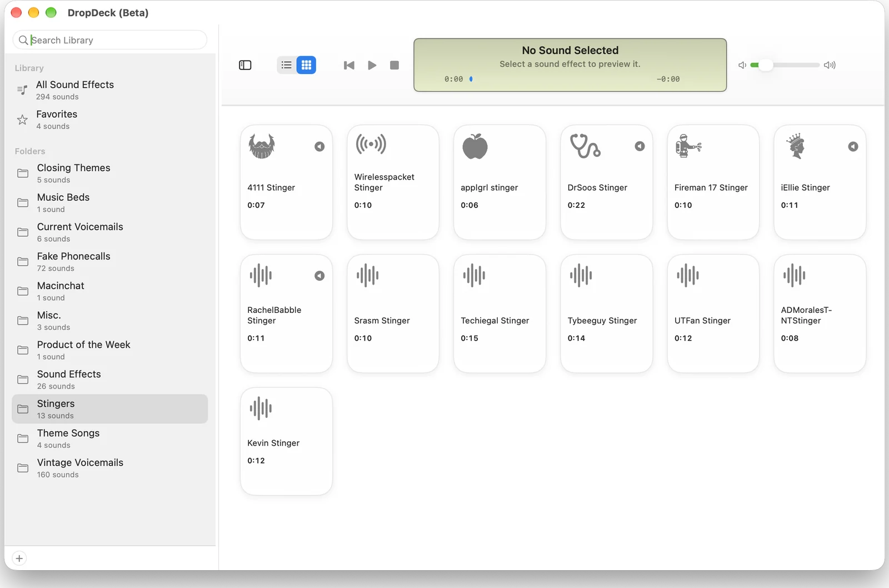Click the round badge on RachelBabble Stinger card
889x588 pixels.
(319, 276)
